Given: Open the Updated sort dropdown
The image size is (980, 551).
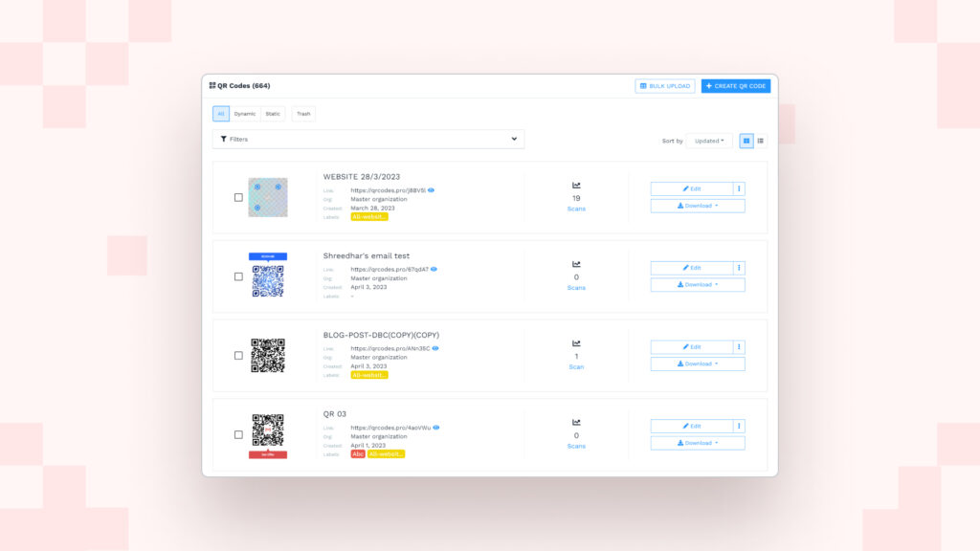Looking at the screenshot, I should (707, 140).
